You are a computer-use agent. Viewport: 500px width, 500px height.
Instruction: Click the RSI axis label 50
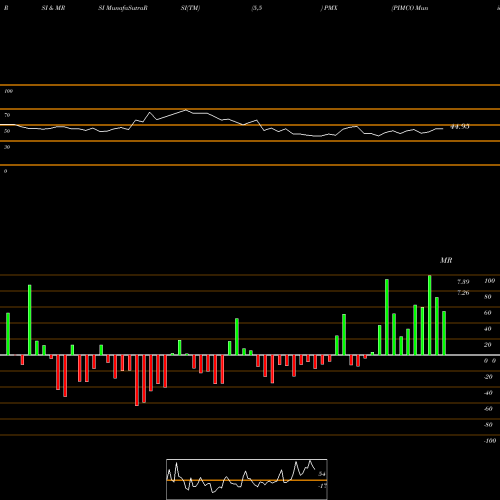pos(7,131)
